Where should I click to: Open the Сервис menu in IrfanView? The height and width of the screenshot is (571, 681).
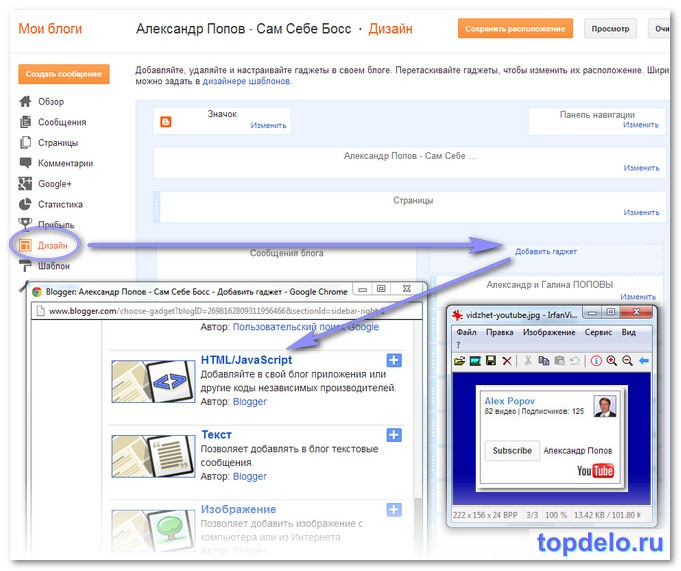[598, 332]
